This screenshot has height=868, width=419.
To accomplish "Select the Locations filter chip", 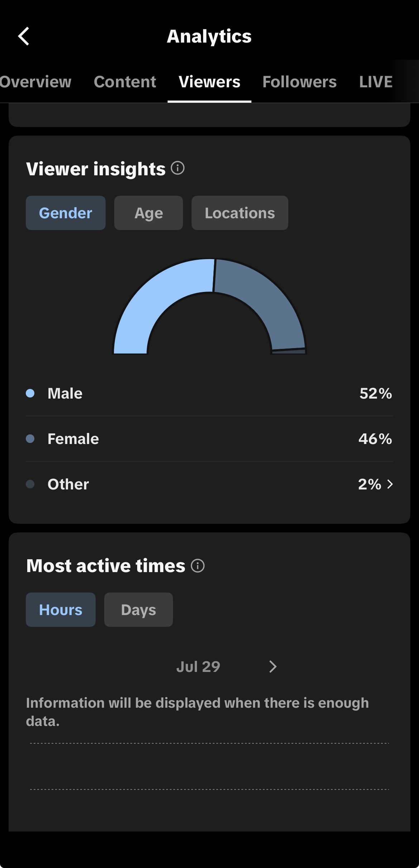I will pyautogui.click(x=240, y=213).
